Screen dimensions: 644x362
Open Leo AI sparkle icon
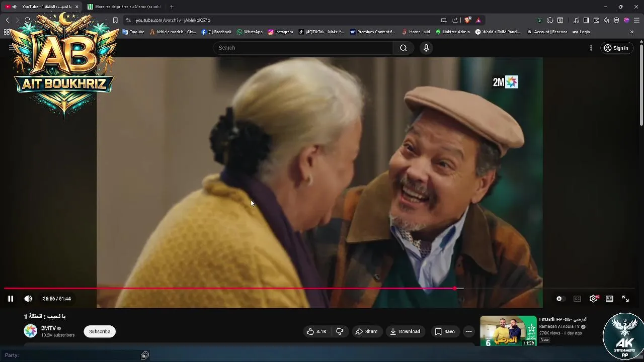606,20
